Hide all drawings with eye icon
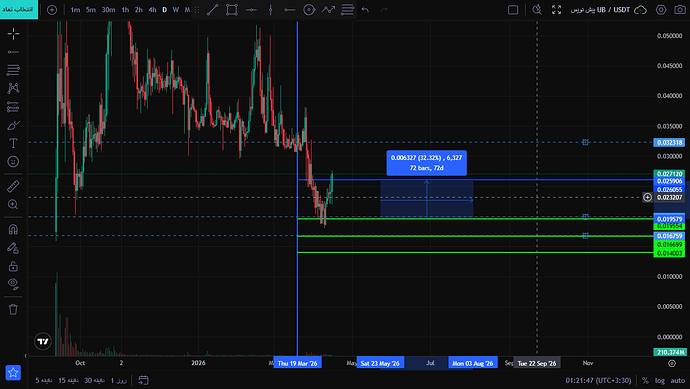Image resolution: width=690 pixels, height=389 pixels. point(13,284)
